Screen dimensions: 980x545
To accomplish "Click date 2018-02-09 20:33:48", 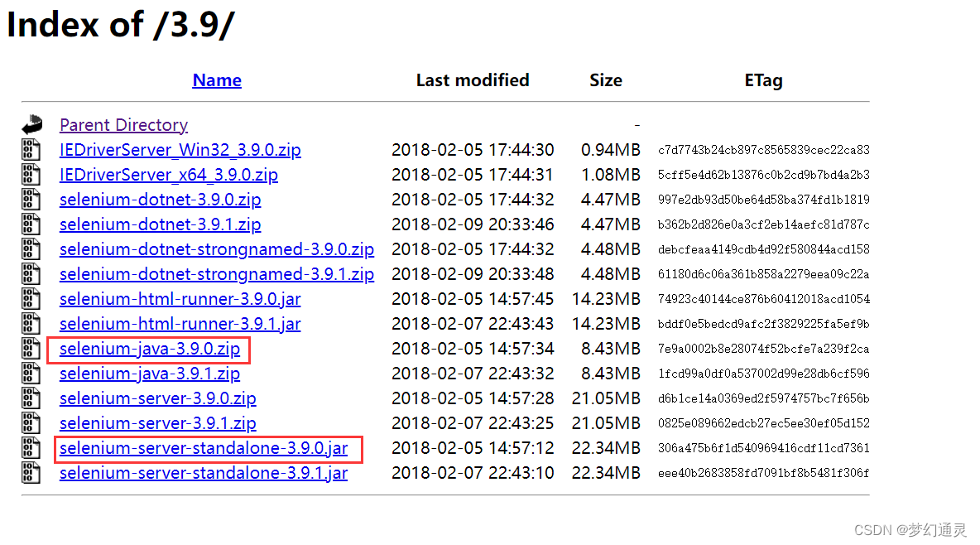I will (473, 274).
